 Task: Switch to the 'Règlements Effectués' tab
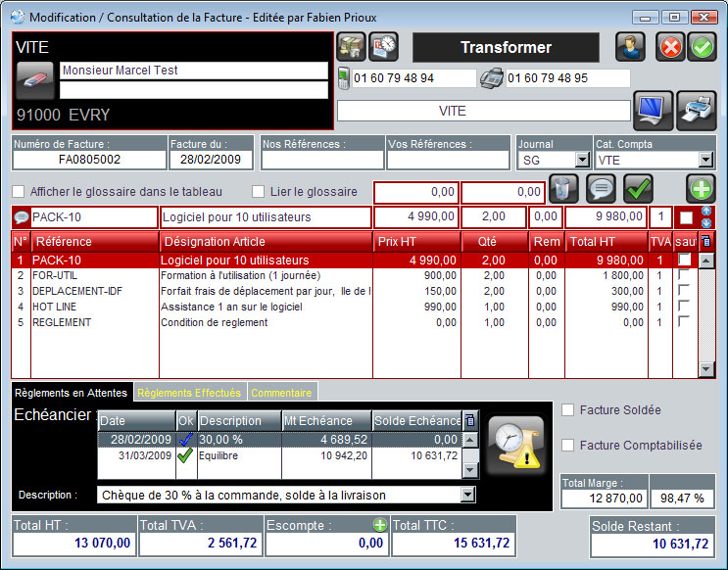click(x=189, y=393)
